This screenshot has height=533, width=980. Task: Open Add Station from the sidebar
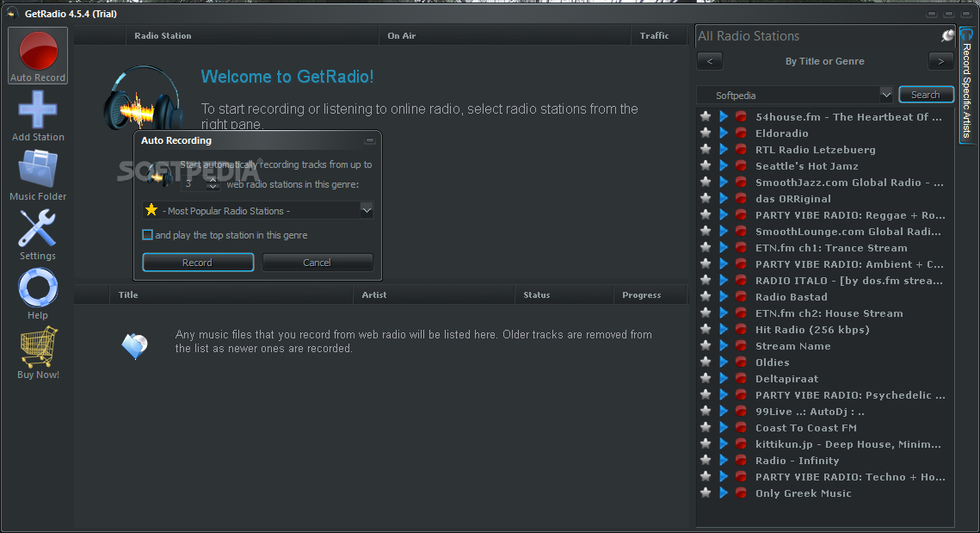pos(38,115)
